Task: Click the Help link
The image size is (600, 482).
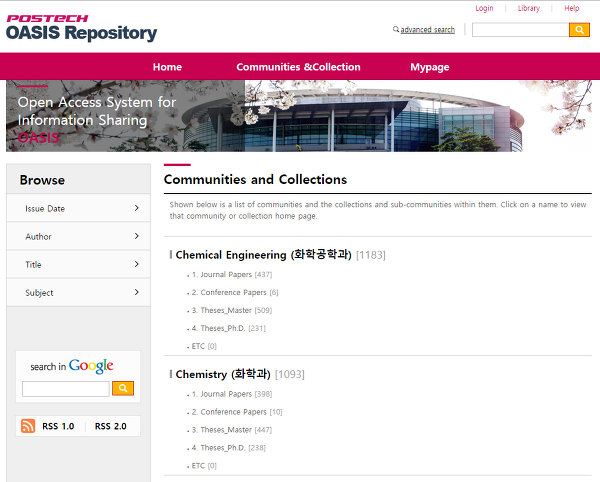Action: pos(572,8)
